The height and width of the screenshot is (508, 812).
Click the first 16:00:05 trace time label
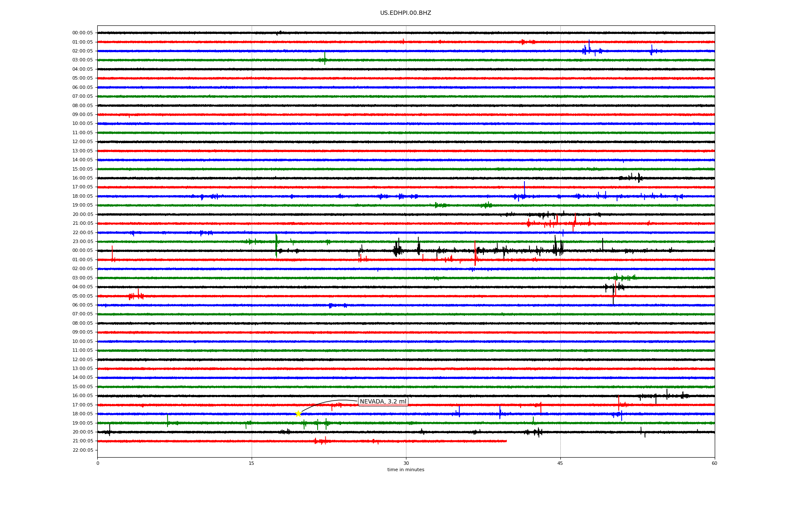pos(82,178)
